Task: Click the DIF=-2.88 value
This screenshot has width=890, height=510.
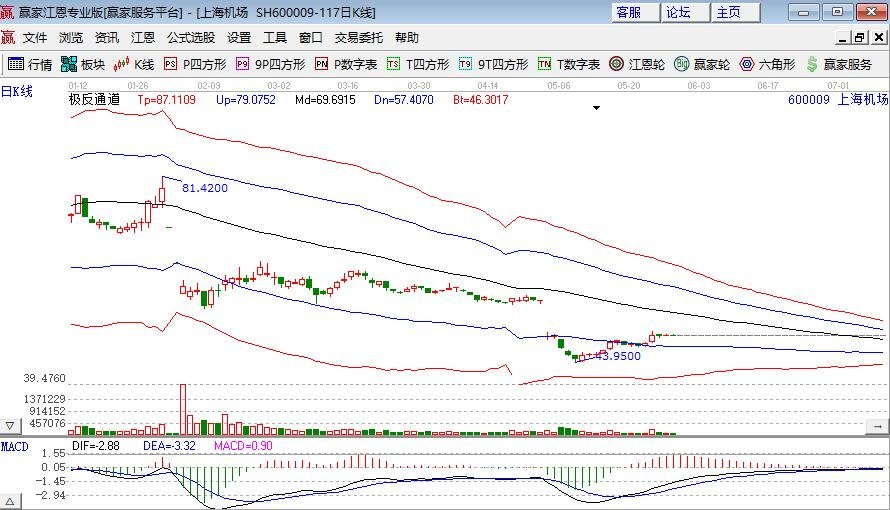Action: [x=96, y=446]
